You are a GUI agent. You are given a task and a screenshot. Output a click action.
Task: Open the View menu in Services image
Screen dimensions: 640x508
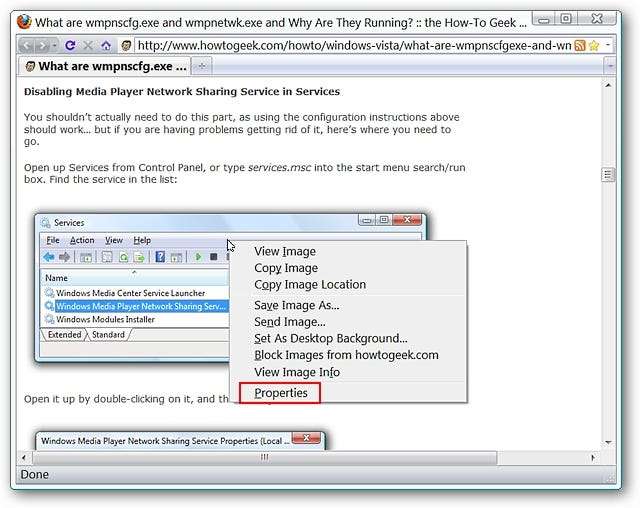click(114, 240)
